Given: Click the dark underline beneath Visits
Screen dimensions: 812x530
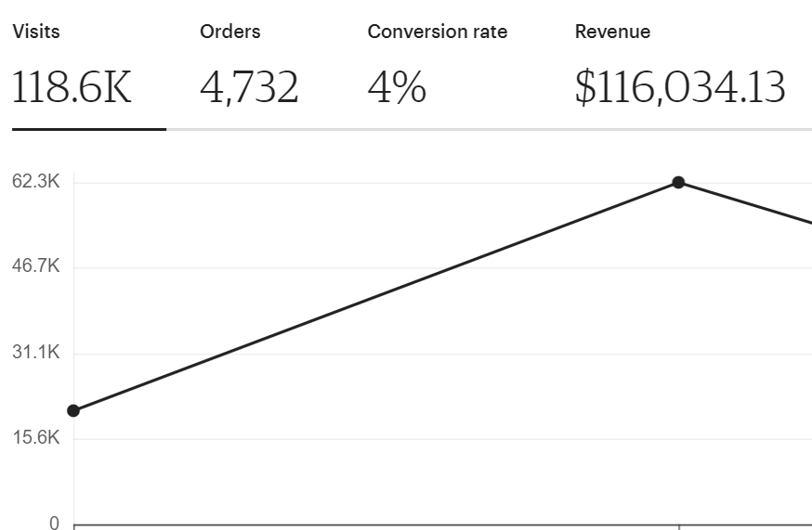Looking at the screenshot, I should [89, 129].
